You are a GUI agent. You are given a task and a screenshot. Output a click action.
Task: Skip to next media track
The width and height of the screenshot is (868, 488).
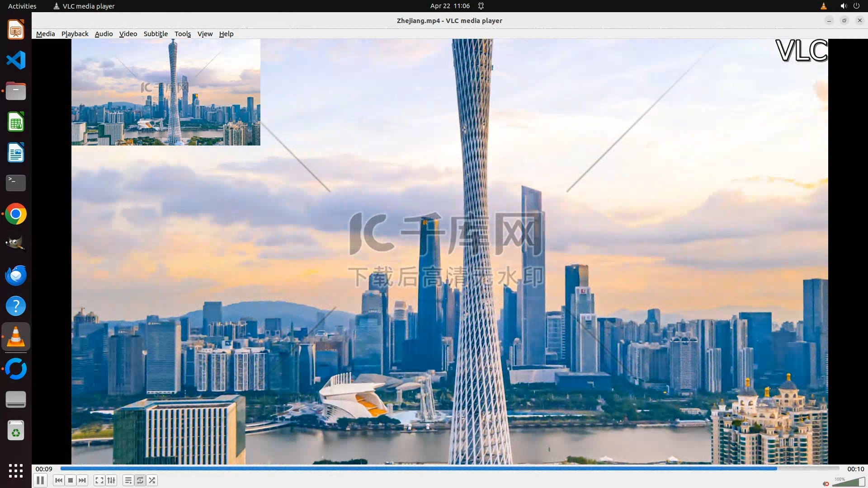pos(82,480)
